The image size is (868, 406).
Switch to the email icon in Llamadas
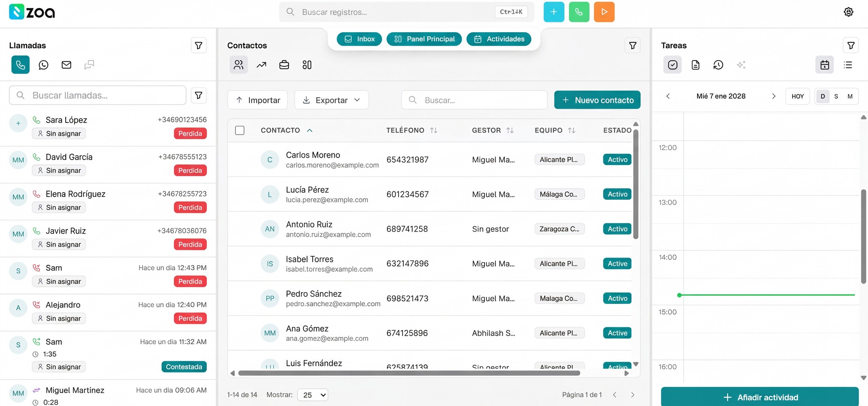[66, 65]
